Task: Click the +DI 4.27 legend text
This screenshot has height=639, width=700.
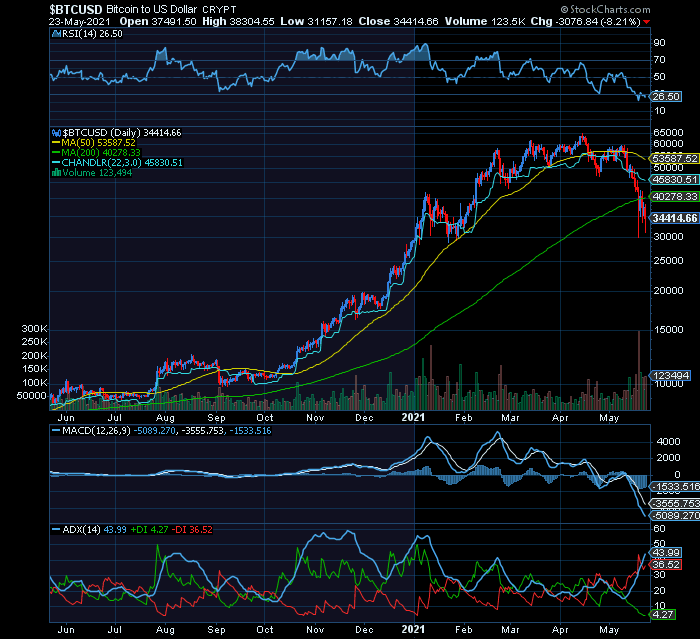Action: click(149, 530)
